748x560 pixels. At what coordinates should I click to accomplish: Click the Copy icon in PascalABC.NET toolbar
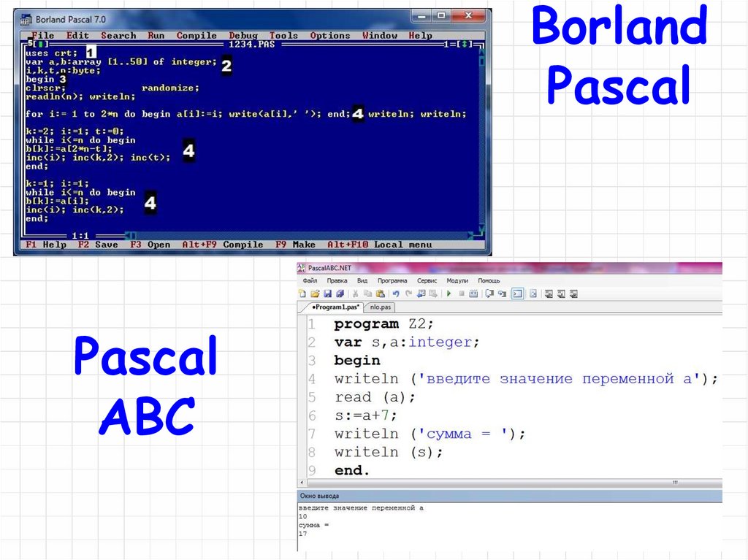pyautogui.click(x=368, y=294)
